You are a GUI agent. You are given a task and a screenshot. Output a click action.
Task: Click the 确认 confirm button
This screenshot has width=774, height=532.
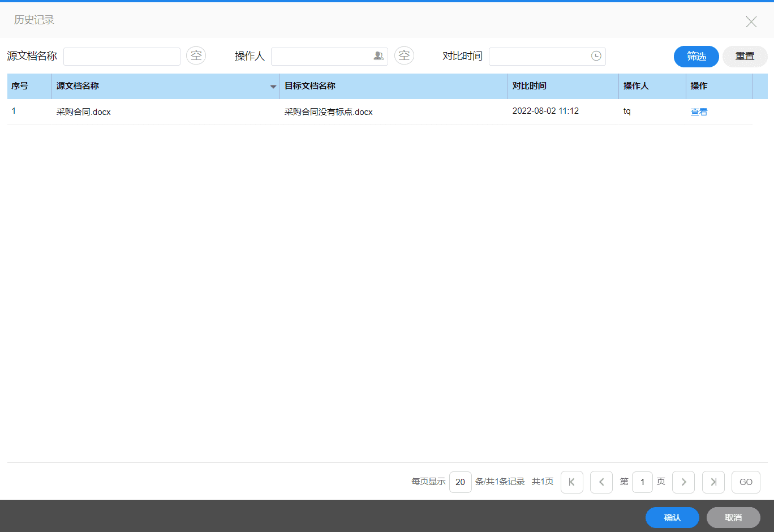click(x=672, y=518)
